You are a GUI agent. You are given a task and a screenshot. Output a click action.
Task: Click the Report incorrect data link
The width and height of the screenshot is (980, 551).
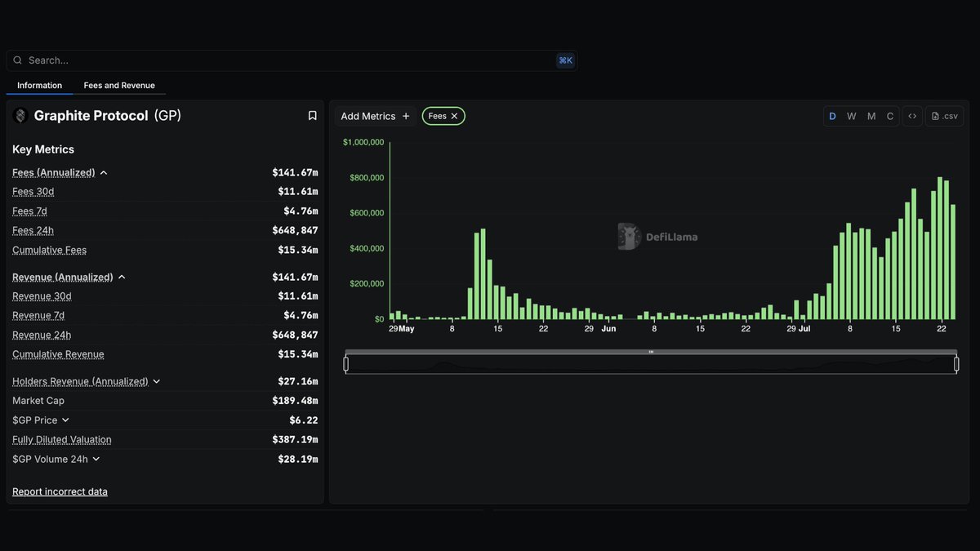point(60,491)
